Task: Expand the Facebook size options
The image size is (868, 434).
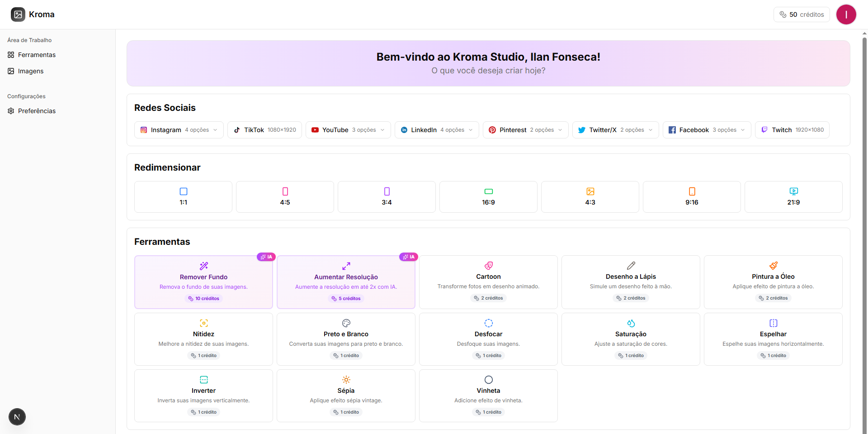Action: click(x=707, y=130)
